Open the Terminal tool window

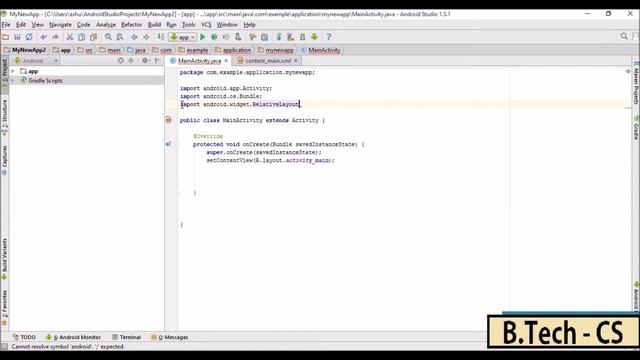pyautogui.click(x=127, y=337)
